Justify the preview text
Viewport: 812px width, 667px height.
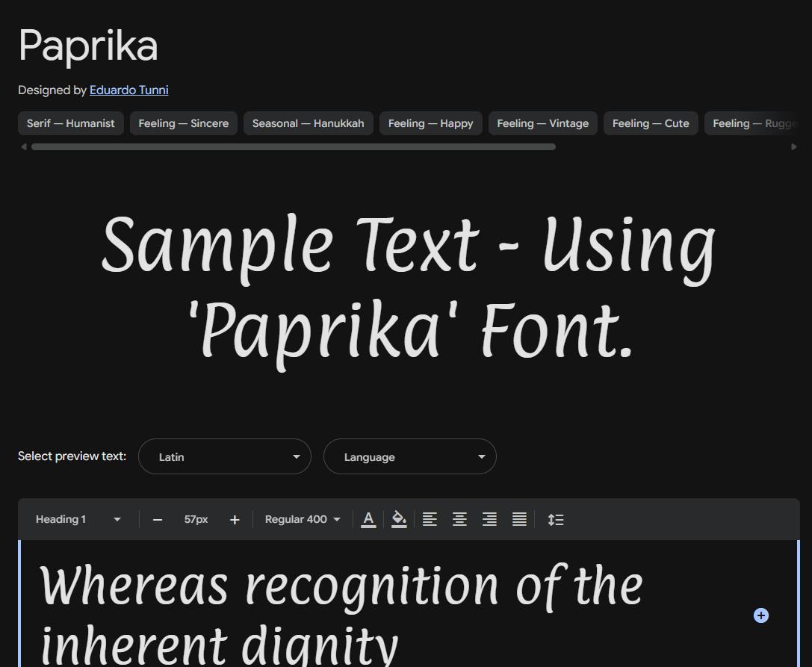(x=519, y=519)
